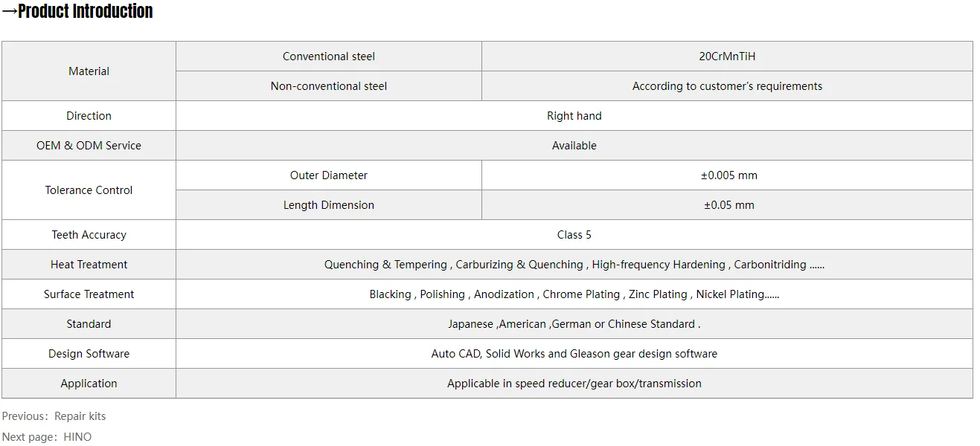Select the Design Software row label
Image resolution: width=980 pixels, height=446 pixels.
click(x=89, y=354)
